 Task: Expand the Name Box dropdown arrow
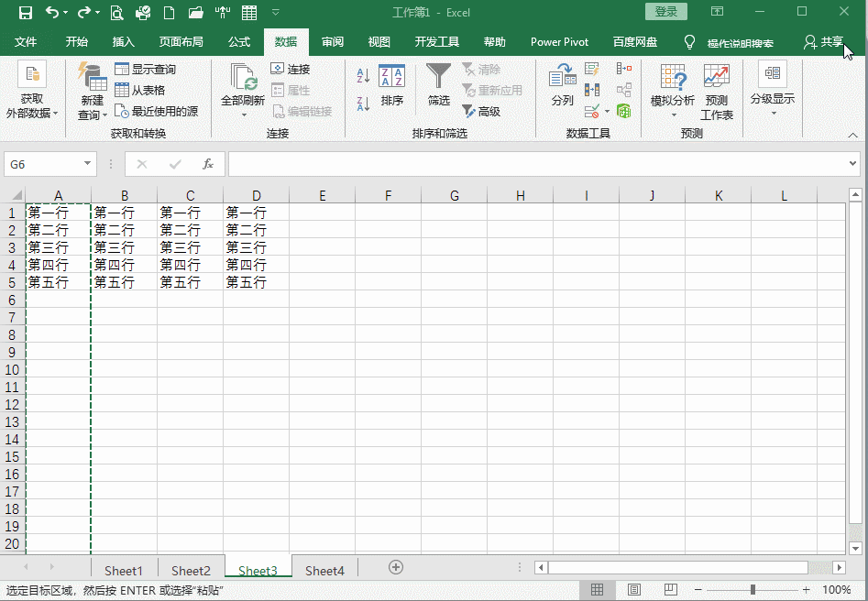[87, 163]
